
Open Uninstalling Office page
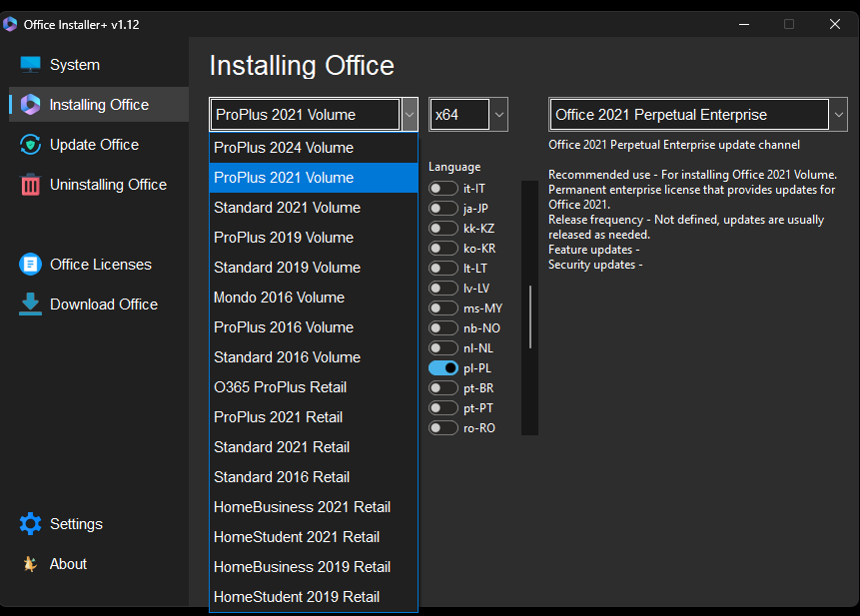click(108, 185)
